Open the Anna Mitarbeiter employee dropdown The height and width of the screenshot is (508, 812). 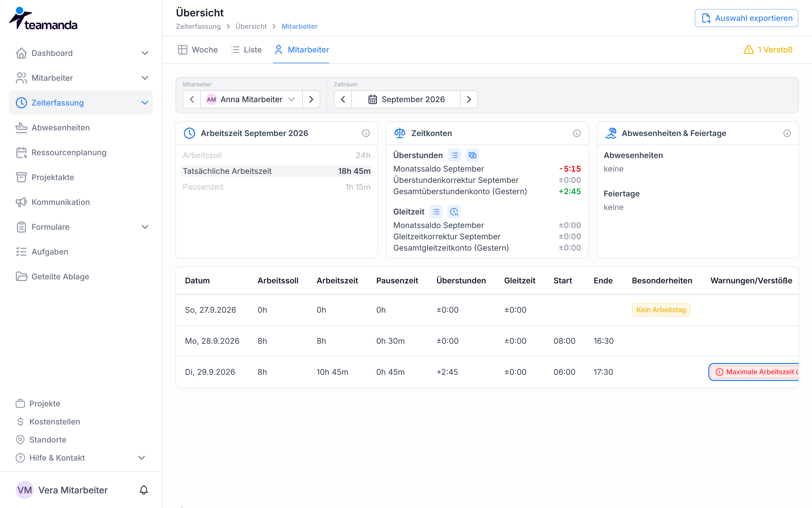pyautogui.click(x=251, y=99)
